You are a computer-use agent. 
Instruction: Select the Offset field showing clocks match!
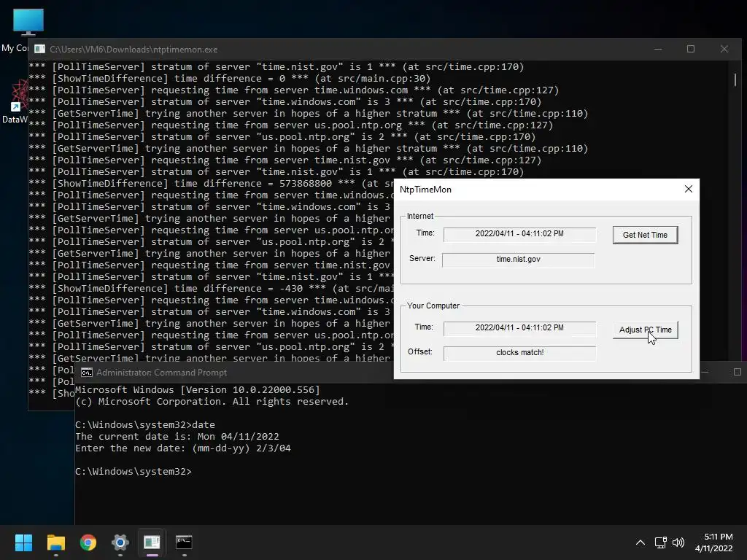coord(519,352)
